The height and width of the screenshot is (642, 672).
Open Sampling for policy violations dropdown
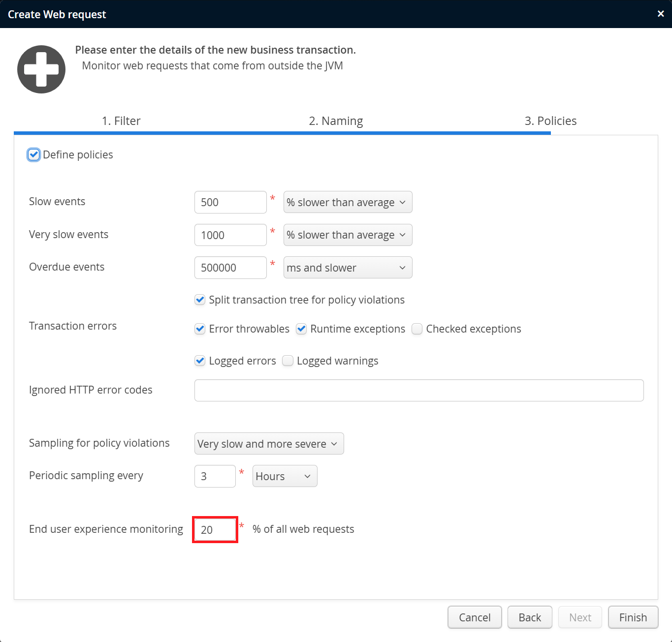pyautogui.click(x=269, y=444)
